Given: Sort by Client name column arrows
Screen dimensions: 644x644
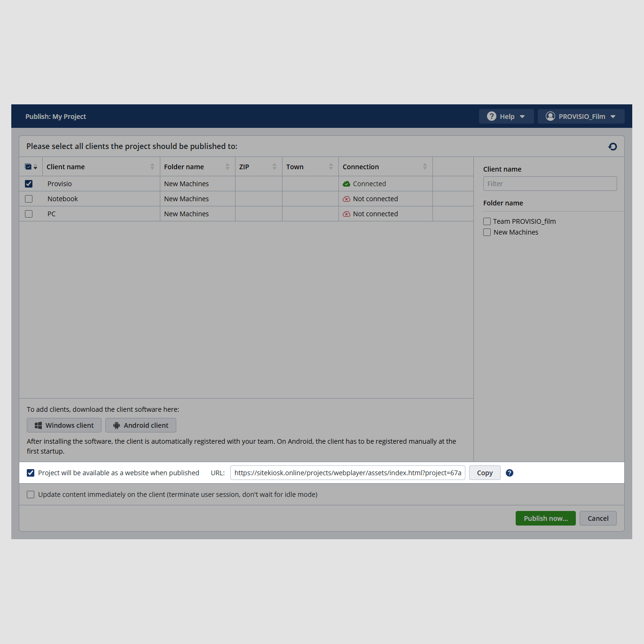Looking at the screenshot, I should pyautogui.click(x=152, y=167).
